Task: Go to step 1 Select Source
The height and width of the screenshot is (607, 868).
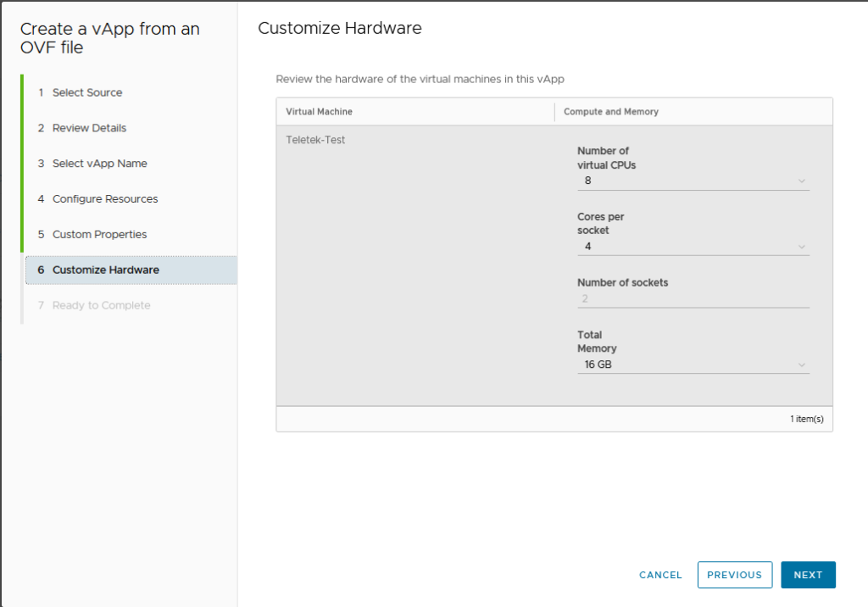Action: (81, 92)
